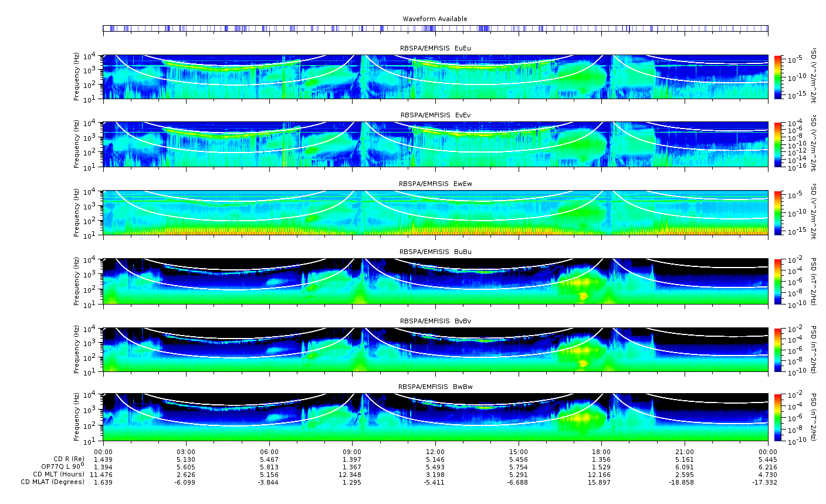Click the 'RBSPA/EMFISIS BvBv' panel title

tap(435, 321)
